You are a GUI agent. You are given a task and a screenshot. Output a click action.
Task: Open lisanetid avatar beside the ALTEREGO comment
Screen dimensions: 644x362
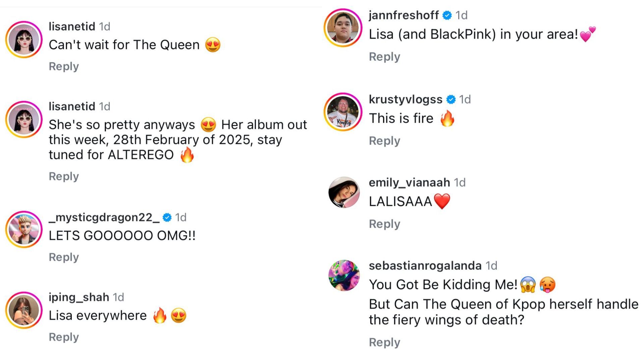[x=24, y=119]
